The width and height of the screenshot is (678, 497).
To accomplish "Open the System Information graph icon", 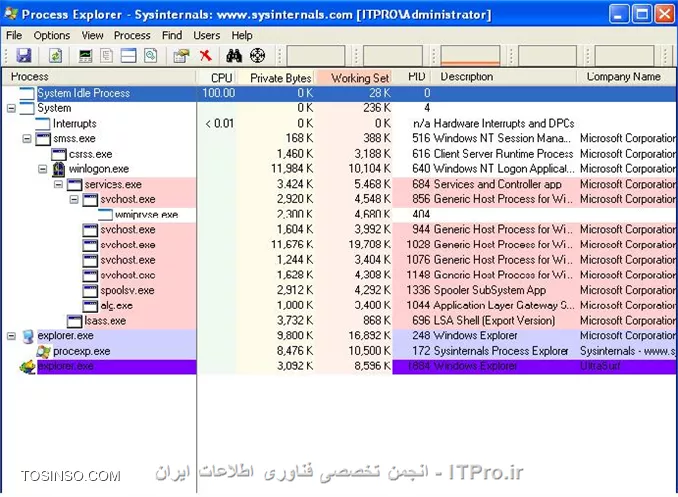I will coord(85,56).
